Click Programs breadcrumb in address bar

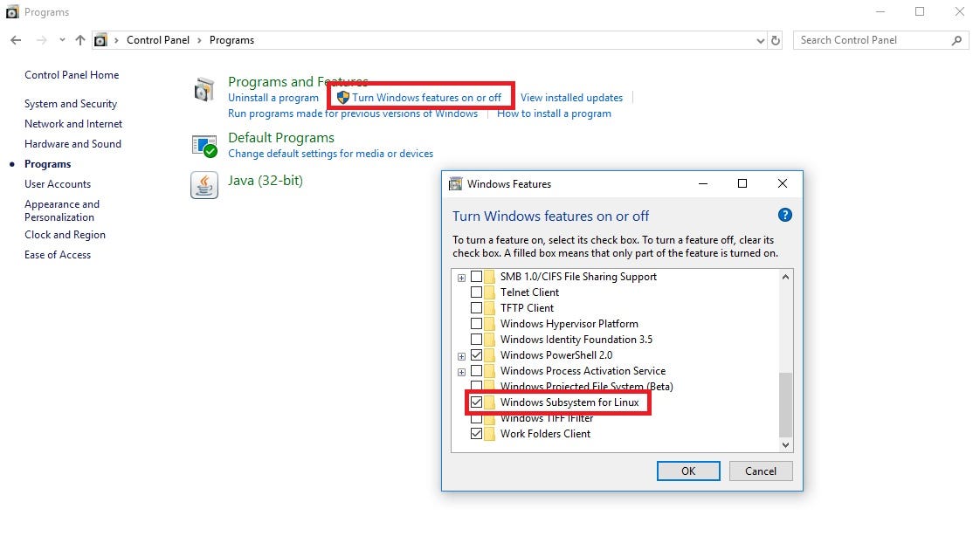coord(231,40)
